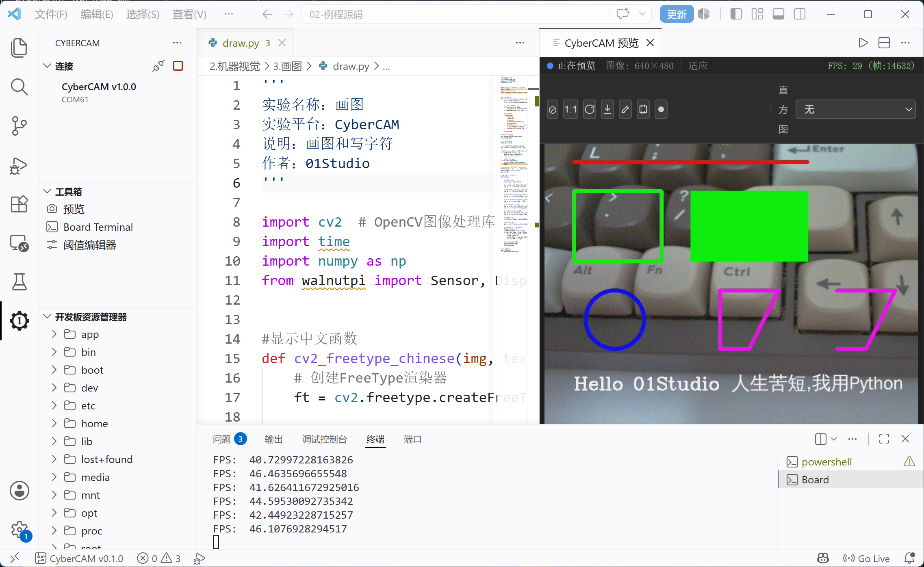The width and height of the screenshot is (924, 567).
Task: Toggle the primary side bar layout icon
Action: [736, 14]
